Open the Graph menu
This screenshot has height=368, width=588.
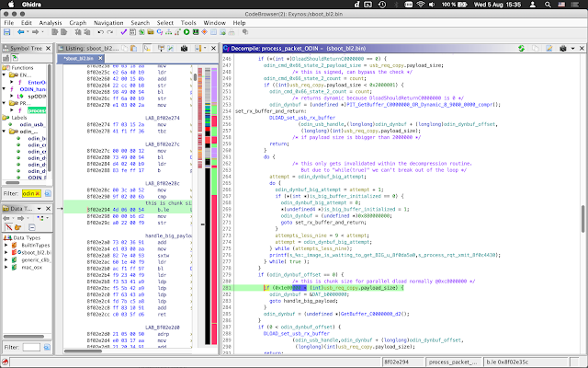click(x=77, y=23)
